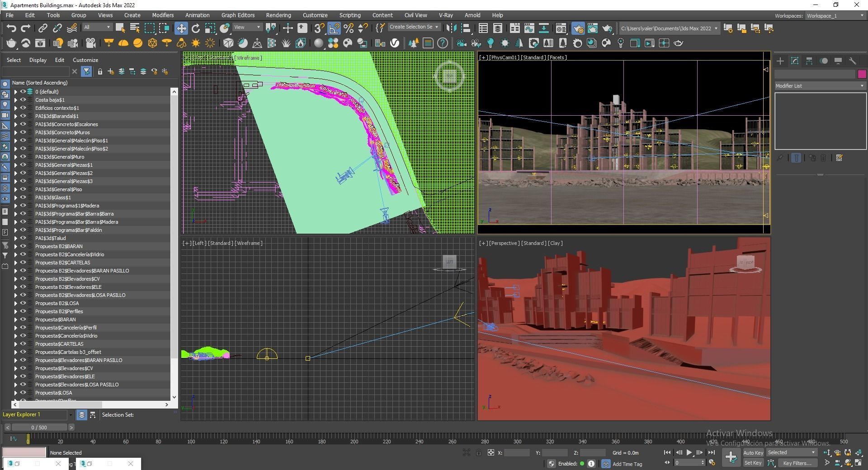Open the Create tab in command panel

780,61
